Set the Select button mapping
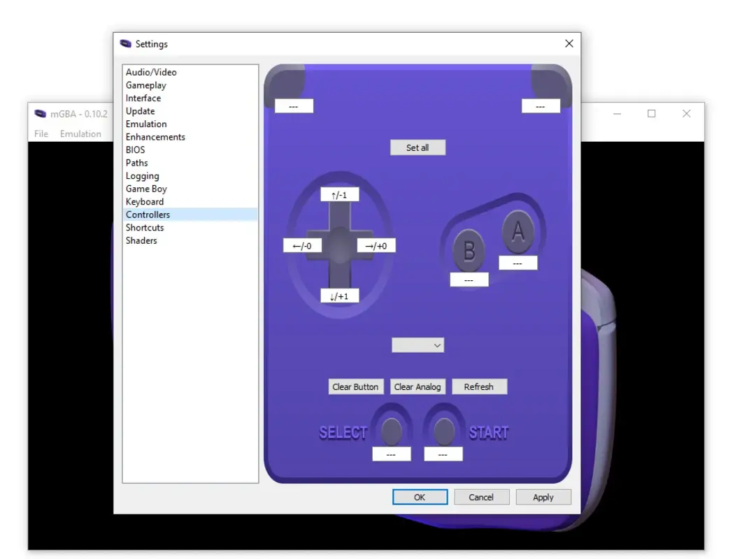756x559 pixels. [x=392, y=453]
